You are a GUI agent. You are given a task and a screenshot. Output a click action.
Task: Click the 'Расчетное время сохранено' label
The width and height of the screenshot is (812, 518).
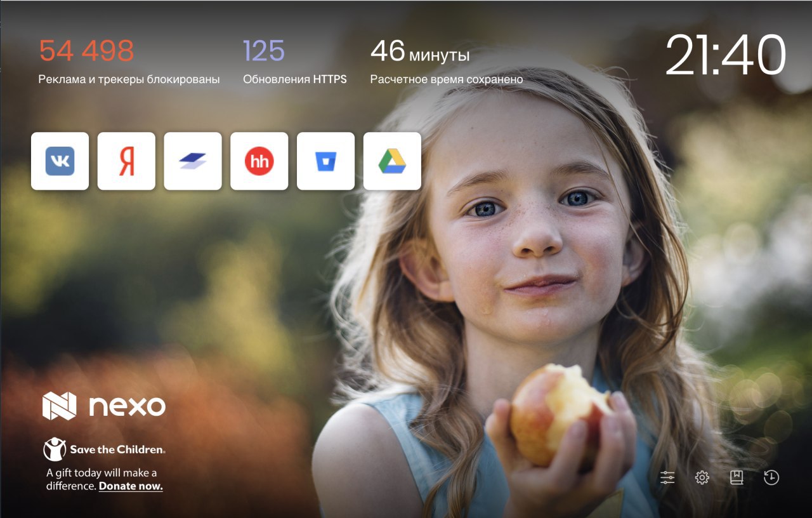click(x=447, y=79)
